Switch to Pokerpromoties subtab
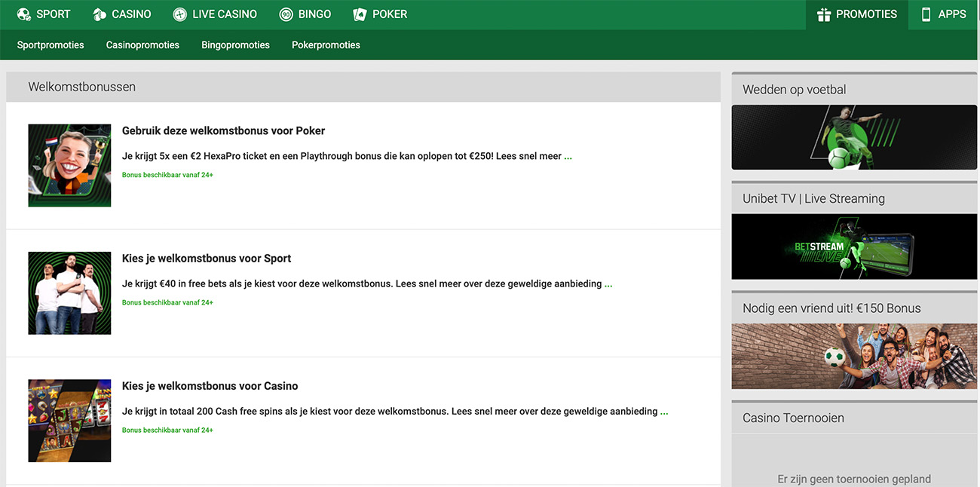Screen dimensions: 980x487 tap(326, 45)
